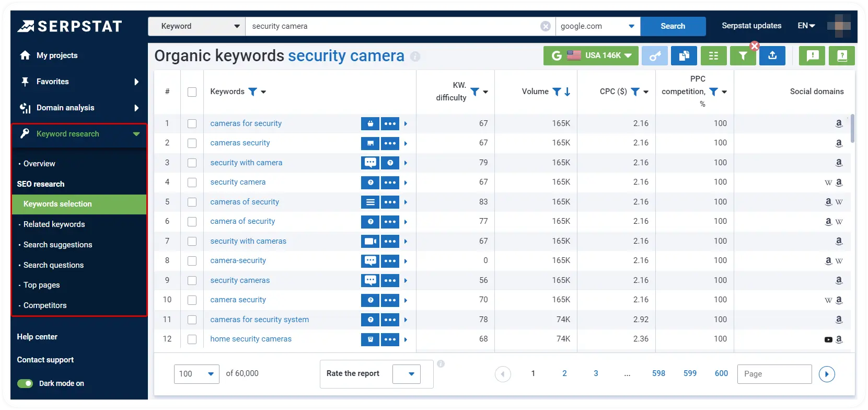Click the user avatar in header
868x410 pixels.
click(839, 26)
